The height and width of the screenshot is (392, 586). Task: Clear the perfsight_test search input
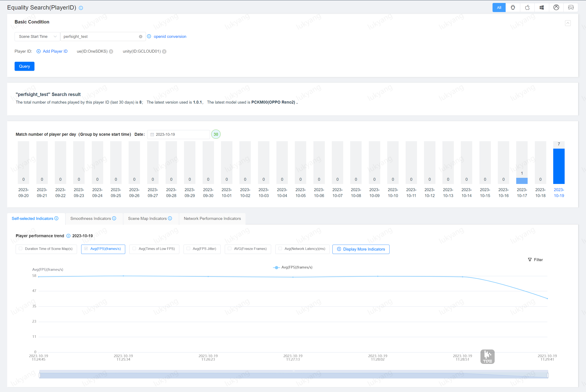pyautogui.click(x=141, y=37)
